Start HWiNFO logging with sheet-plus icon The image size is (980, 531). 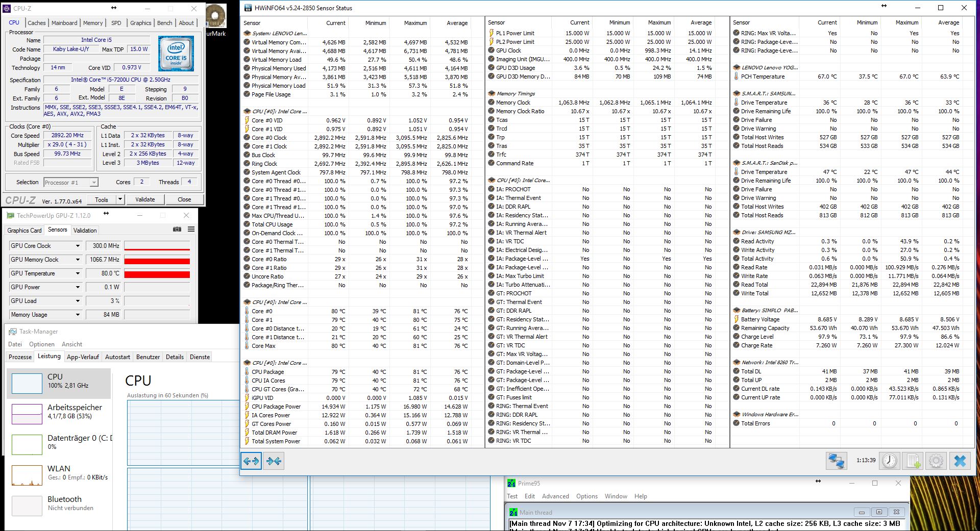[913, 461]
